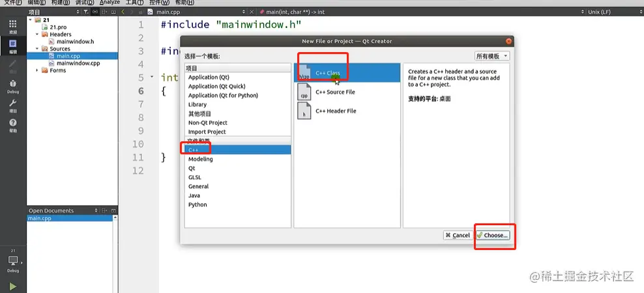Switch to Edit (编辑) mode in the left sidebar
The image size is (644, 293).
coord(13,46)
